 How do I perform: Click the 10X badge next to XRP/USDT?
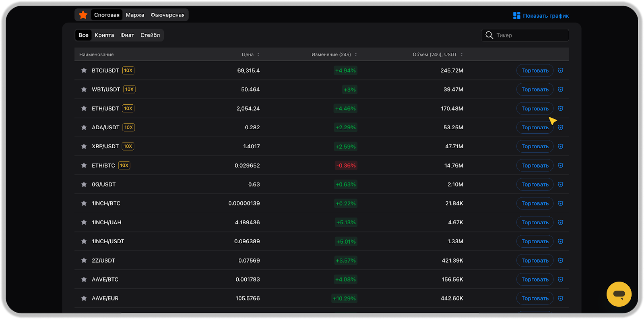click(128, 147)
